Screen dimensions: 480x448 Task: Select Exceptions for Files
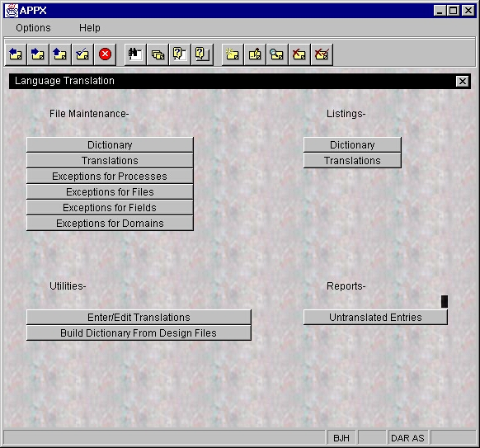(x=110, y=192)
